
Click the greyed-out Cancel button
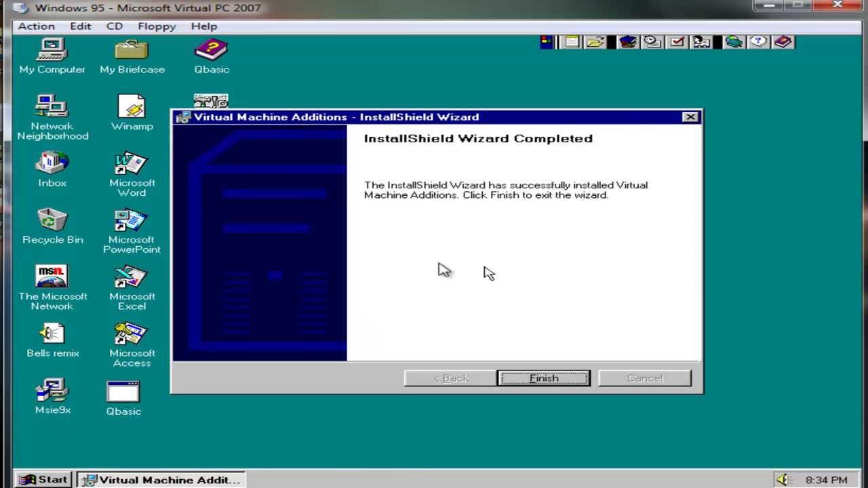point(645,378)
